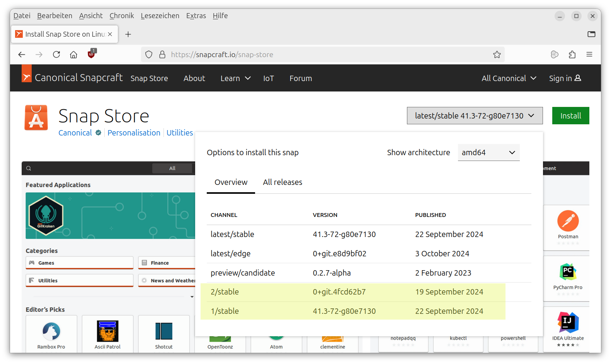Click the search magnifier icon in the screenshot
This screenshot has height=364, width=611.
point(29,168)
